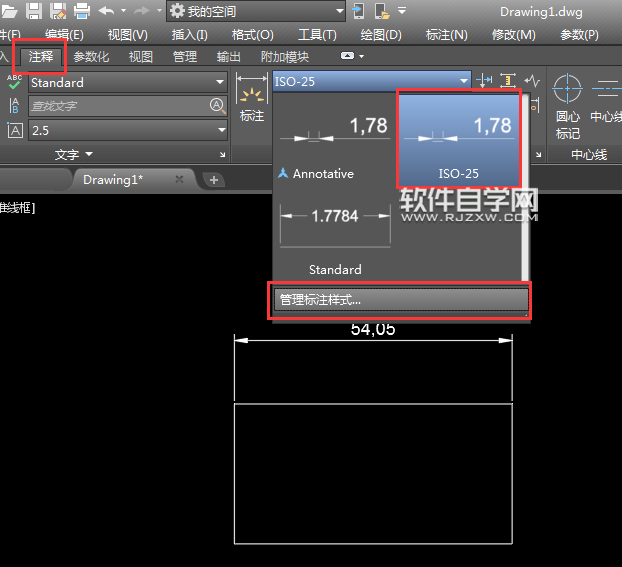Switch to the 参数化 ribbon tab
The width and height of the screenshot is (622, 567).
click(91, 57)
